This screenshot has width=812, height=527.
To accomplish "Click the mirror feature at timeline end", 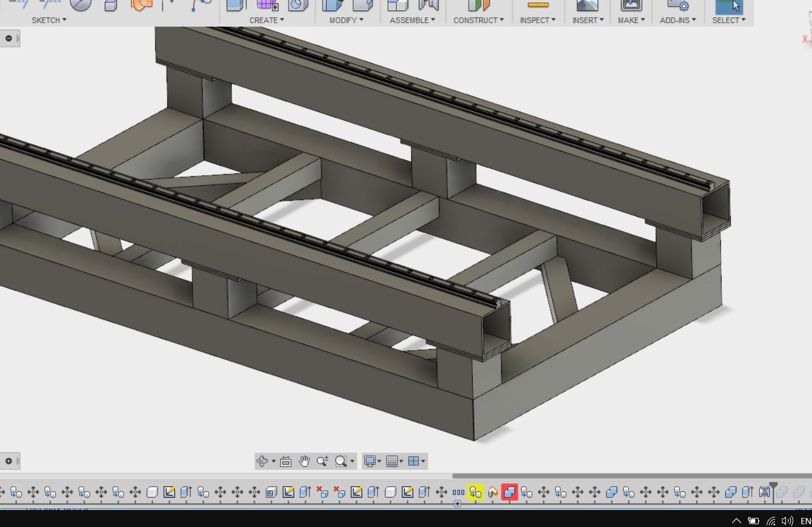I will pos(764,492).
